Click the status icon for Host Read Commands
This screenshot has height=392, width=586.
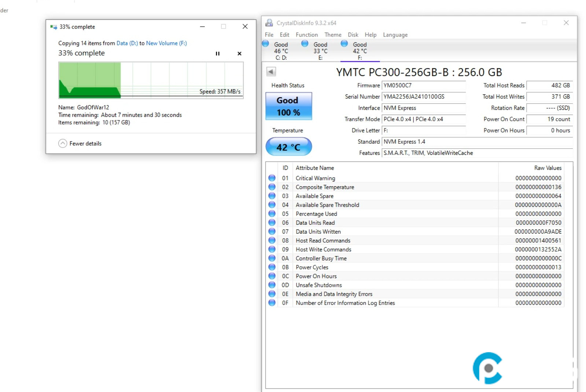(x=272, y=240)
